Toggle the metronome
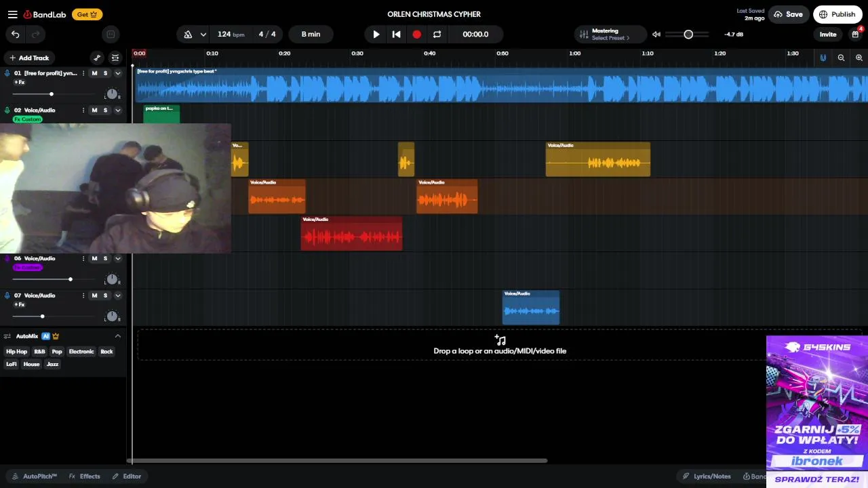This screenshot has width=868, height=488. [x=188, y=35]
